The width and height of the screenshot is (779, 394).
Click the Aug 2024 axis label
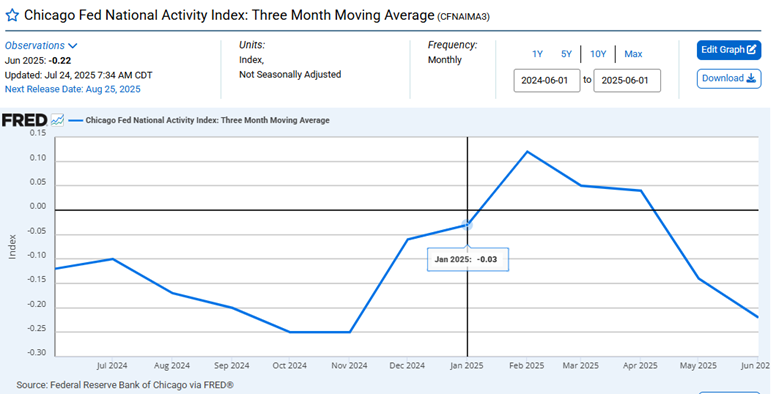(172, 366)
